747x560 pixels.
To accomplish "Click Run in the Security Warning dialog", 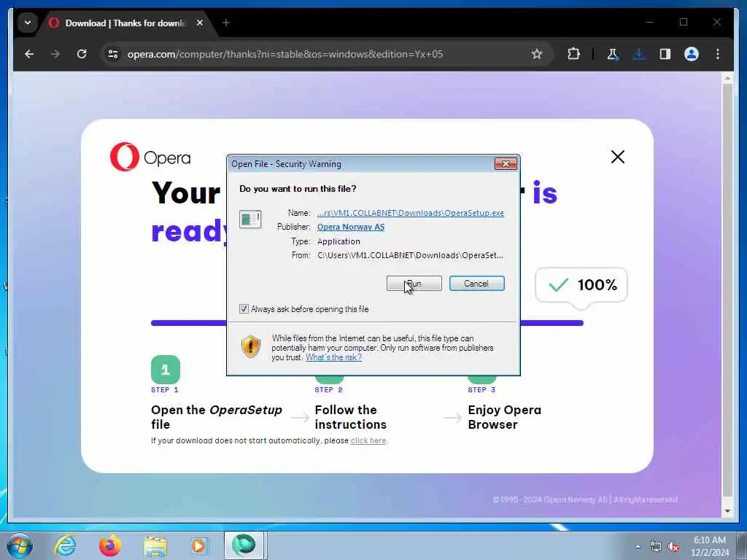I will point(414,284).
